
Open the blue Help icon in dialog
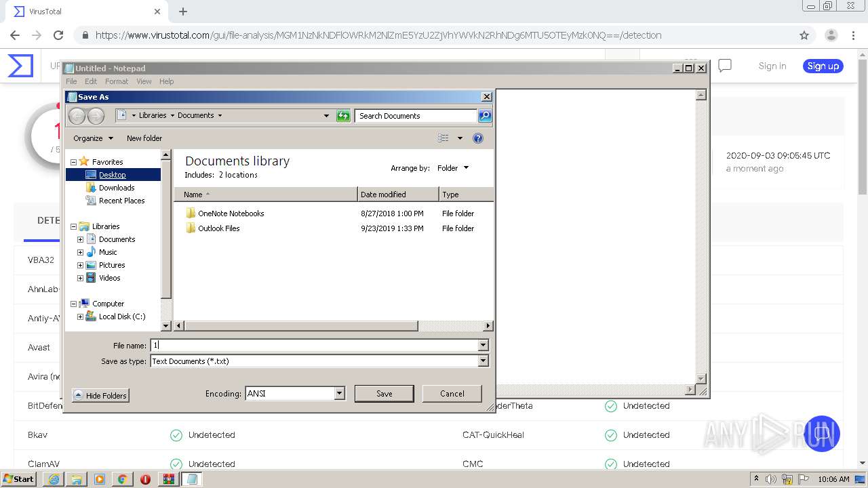click(x=478, y=138)
